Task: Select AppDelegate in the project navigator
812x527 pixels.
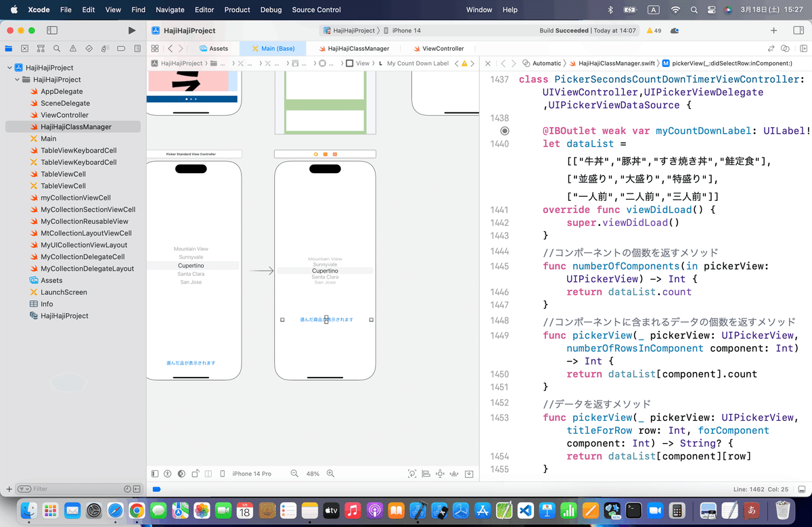Action: pos(62,91)
